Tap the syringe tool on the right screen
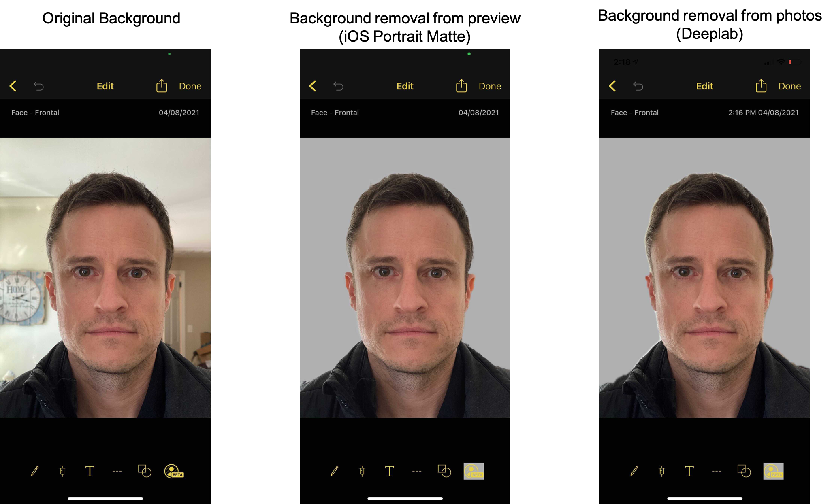The image size is (832, 504). [662, 471]
